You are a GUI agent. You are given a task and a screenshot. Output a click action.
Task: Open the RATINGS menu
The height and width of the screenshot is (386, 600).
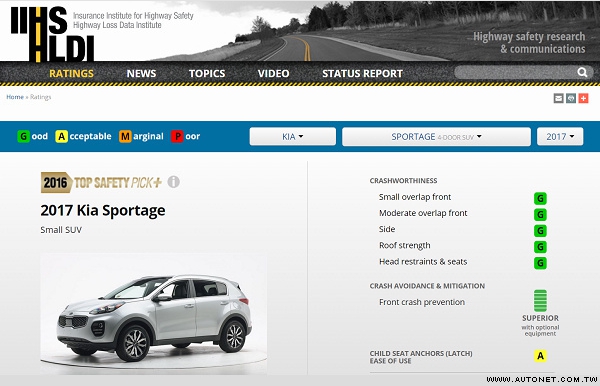[72, 73]
